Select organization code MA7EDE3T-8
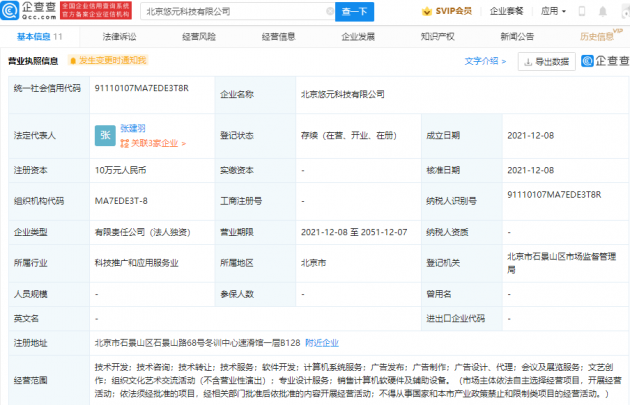This screenshot has height=405, width=630. tap(121, 201)
